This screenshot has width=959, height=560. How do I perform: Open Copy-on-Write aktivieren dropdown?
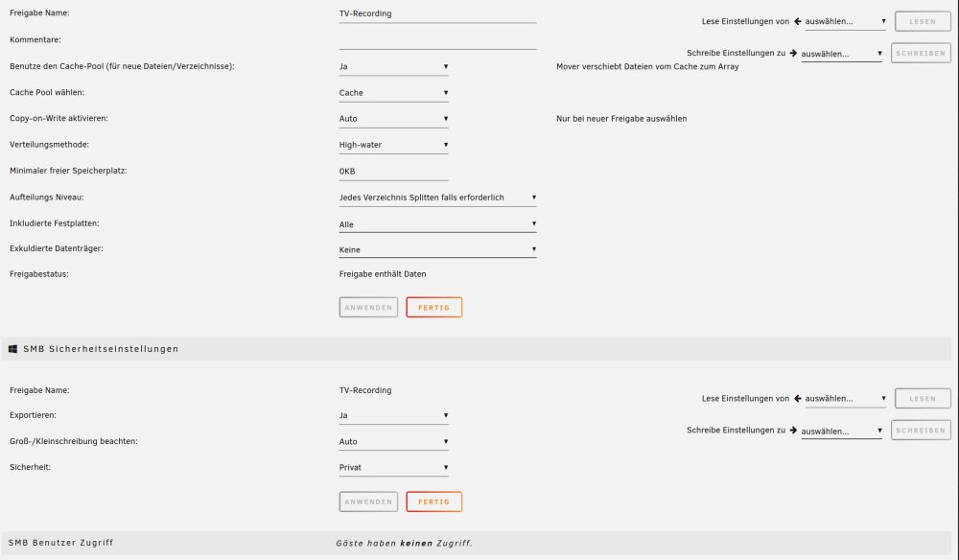393,119
